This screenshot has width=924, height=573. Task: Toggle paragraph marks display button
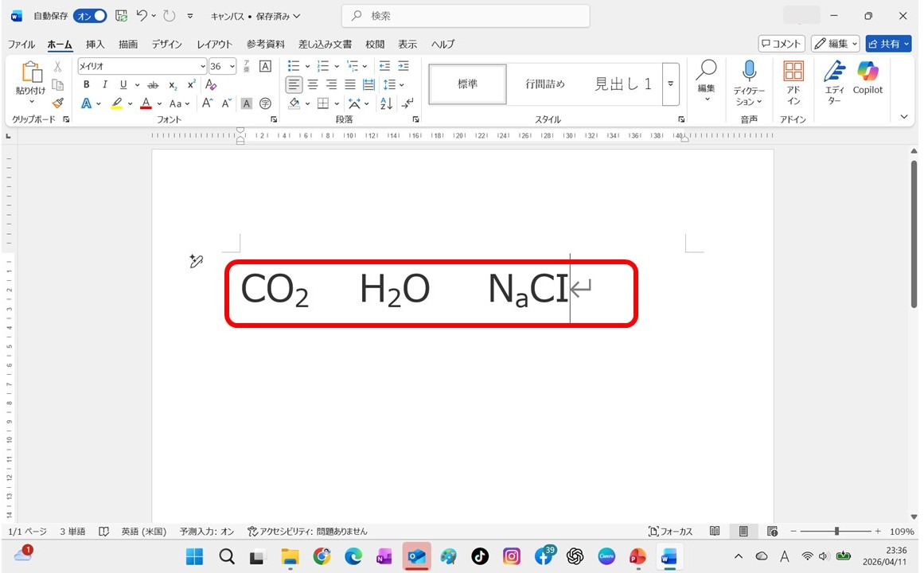click(407, 103)
